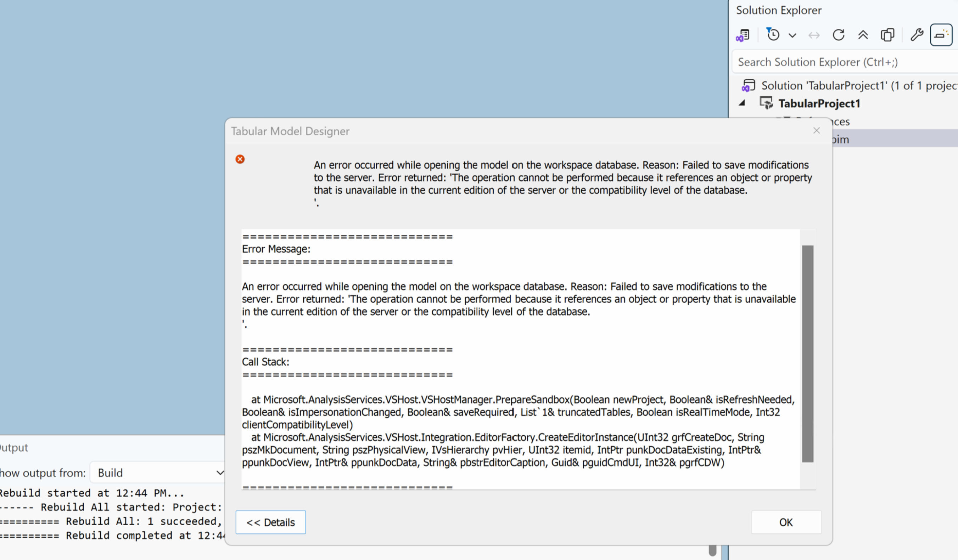The width and height of the screenshot is (958, 560).
Task: Close the Tabular Model Designer dialog
Action: [x=817, y=131]
